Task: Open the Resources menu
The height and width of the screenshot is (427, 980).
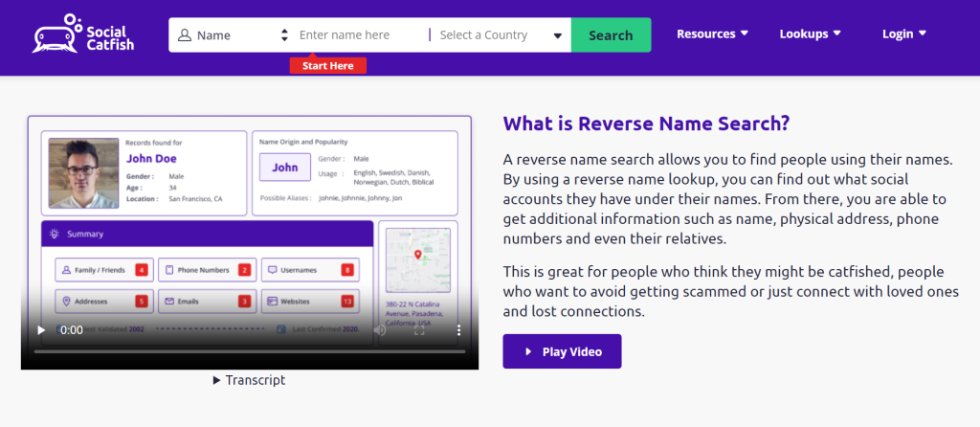Action: click(712, 34)
